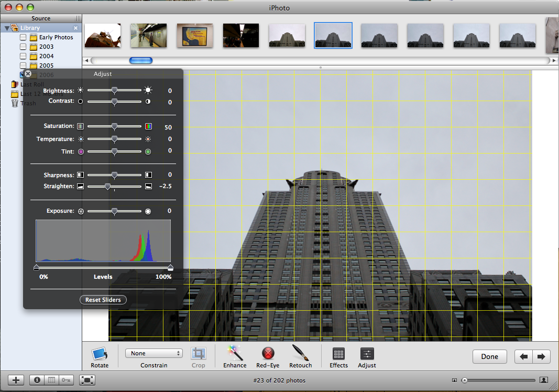Screen dimensions: 559x392
Task: Apply the Enhance magic wand
Action: pyautogui.click(x=235, y=353)
